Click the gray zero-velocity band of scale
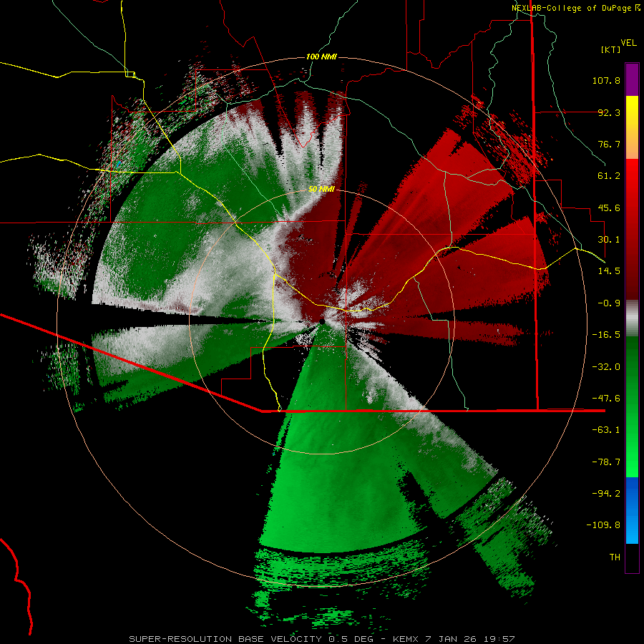The height and width of the screenshot is (644, 644). 632,318
